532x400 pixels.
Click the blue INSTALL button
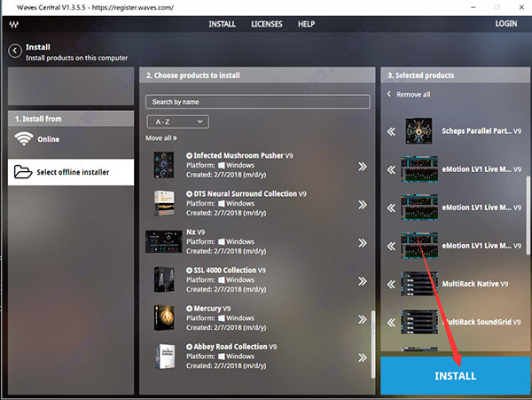[x=455, y=375]
